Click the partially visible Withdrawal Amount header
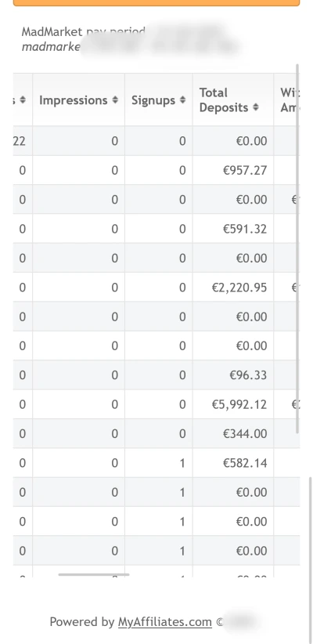The height and width of the screenshot is (644, 313). 286,99
